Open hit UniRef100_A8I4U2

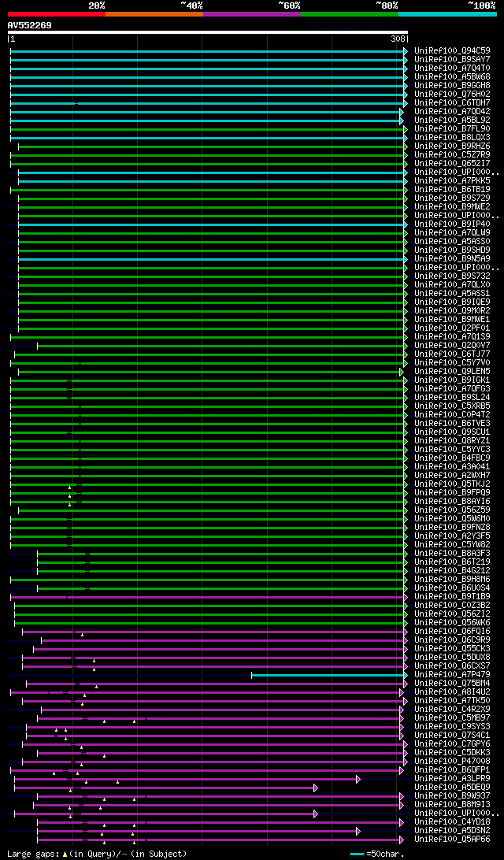453,692
